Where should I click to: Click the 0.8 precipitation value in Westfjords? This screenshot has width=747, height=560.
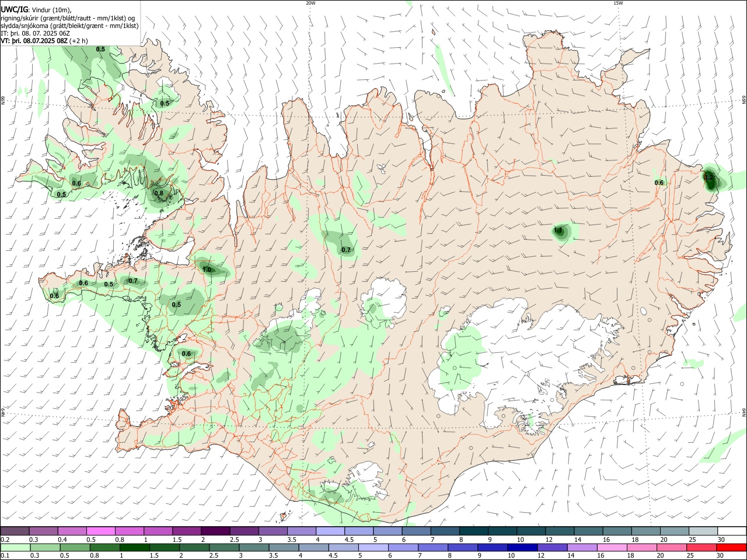[159, 193]
